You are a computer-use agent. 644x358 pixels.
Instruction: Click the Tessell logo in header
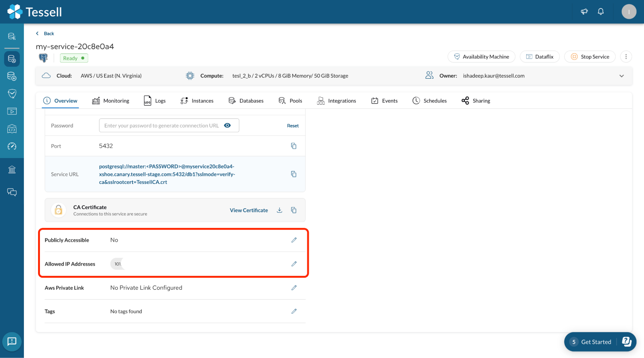click(34, 12)
